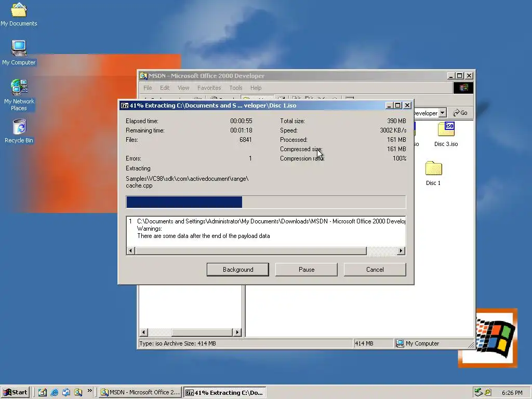Open the Favorites menu in Explorer

tap(209, 88)
